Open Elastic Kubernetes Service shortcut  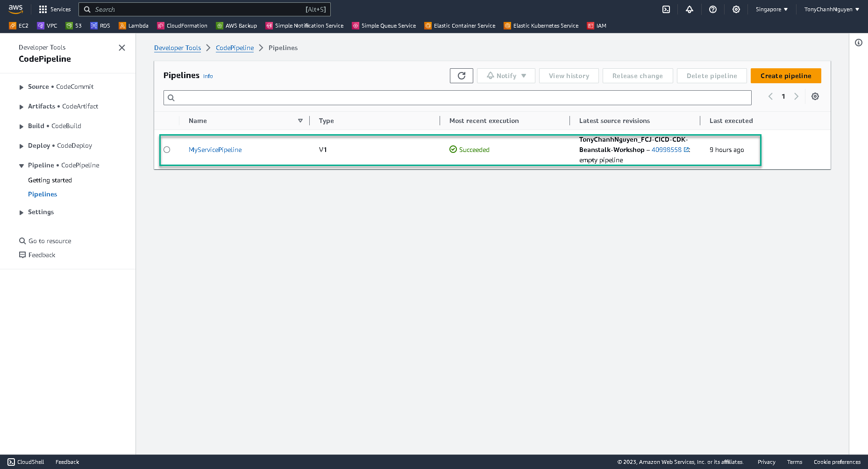541,26
